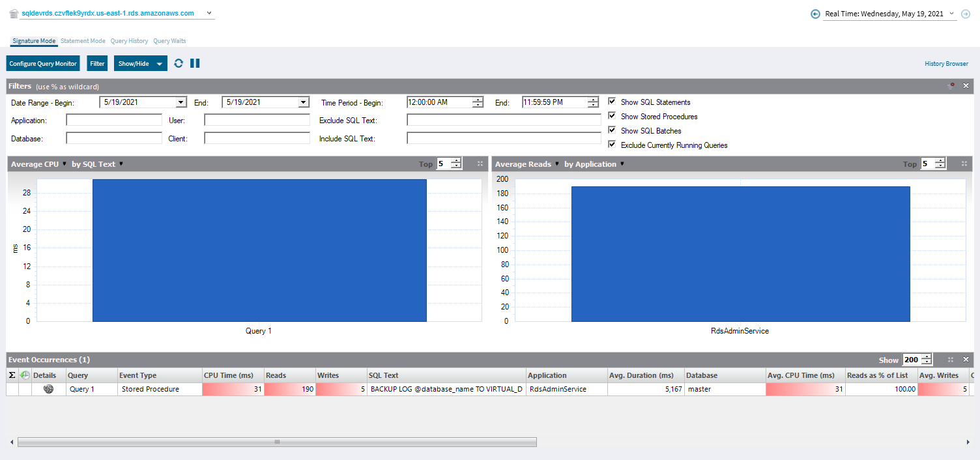The width and height of the screenshot is (980, 460).
Task: Change the Show rows count spinner
Action: (927, 360)
